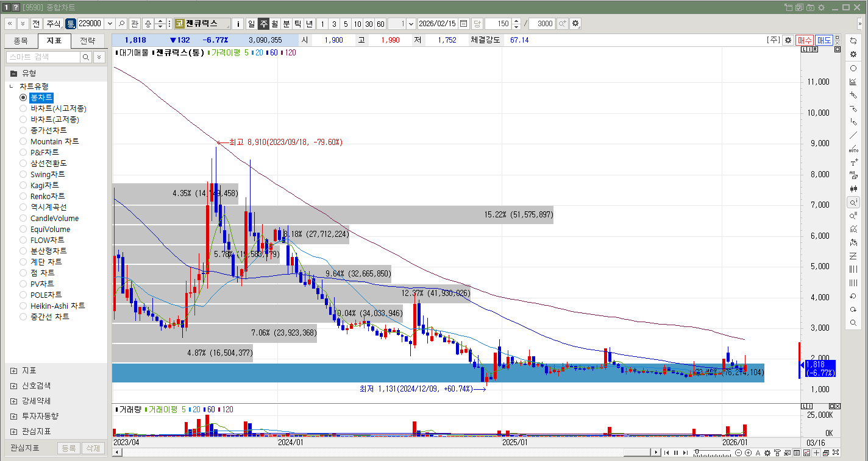
Task: Click the undo arrow in right toolbar
Action: click(x=853, y=296)
